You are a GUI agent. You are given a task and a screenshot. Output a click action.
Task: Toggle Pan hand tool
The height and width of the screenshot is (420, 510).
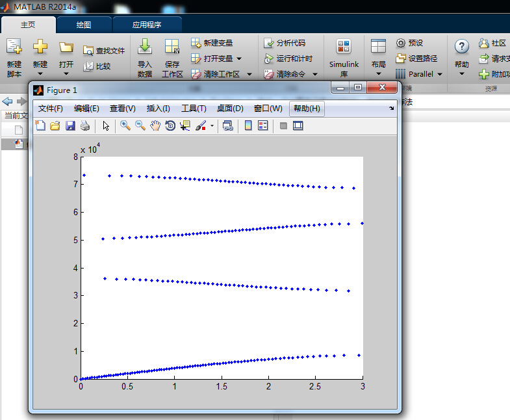(x=155, y=125)
